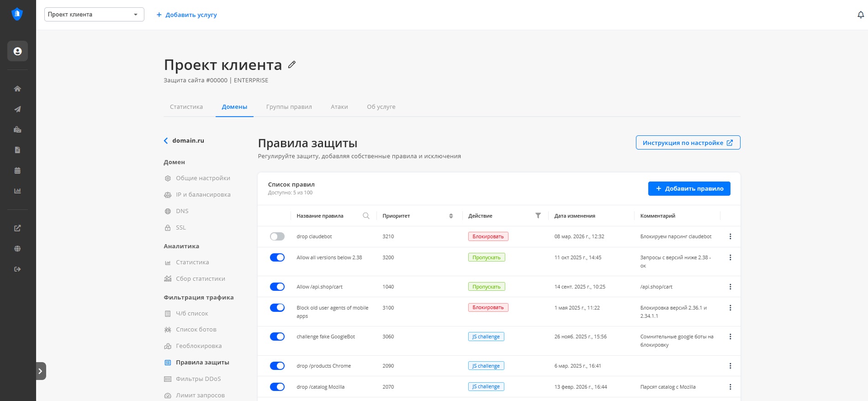The width and height of the screenshot is (868, 401).
Task: Click the Дата изменения column header
Action: click(x=575, y=216)
